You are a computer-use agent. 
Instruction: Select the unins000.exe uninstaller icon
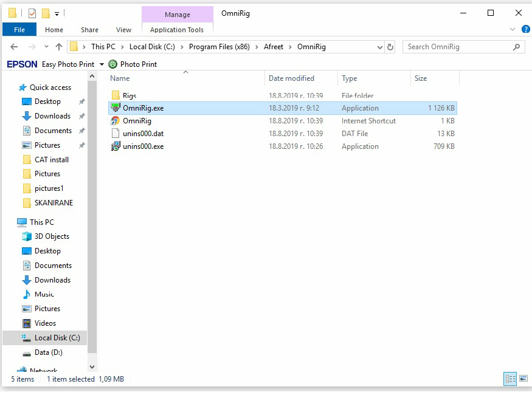[x=116, y=146]
